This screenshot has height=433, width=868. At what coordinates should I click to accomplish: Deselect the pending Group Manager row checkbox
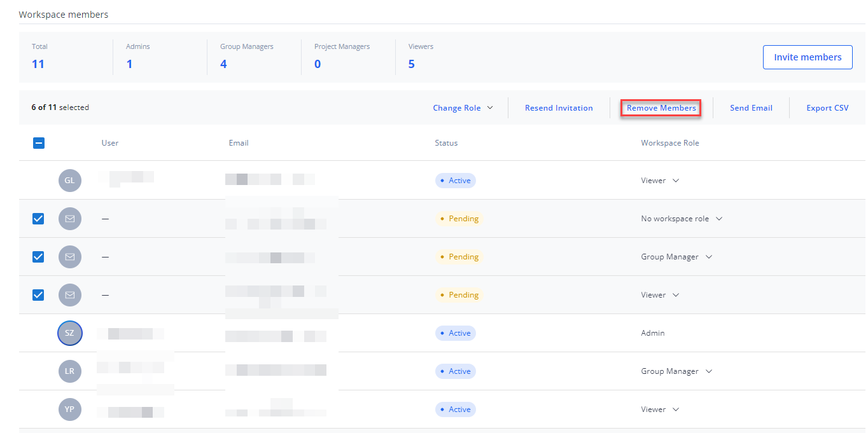point(38,257)
